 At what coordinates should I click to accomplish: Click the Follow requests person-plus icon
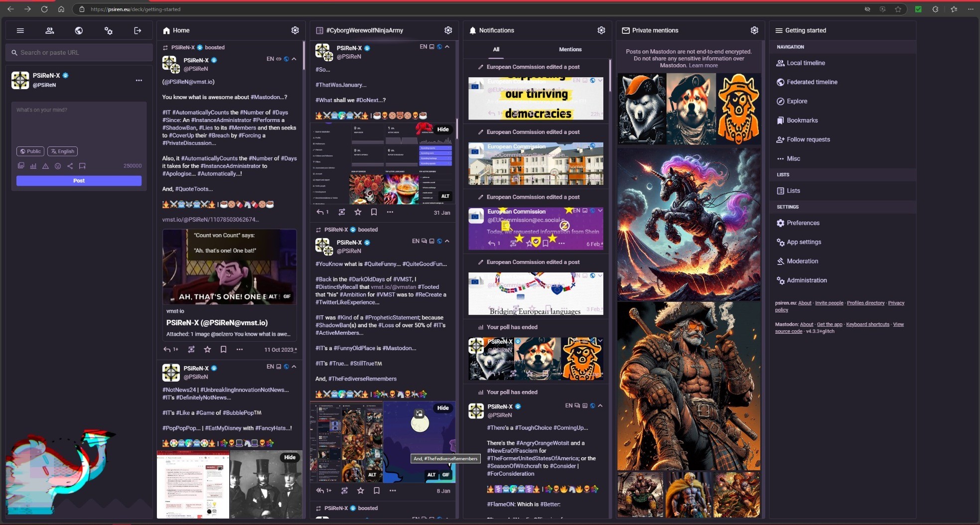coord(781,139)
